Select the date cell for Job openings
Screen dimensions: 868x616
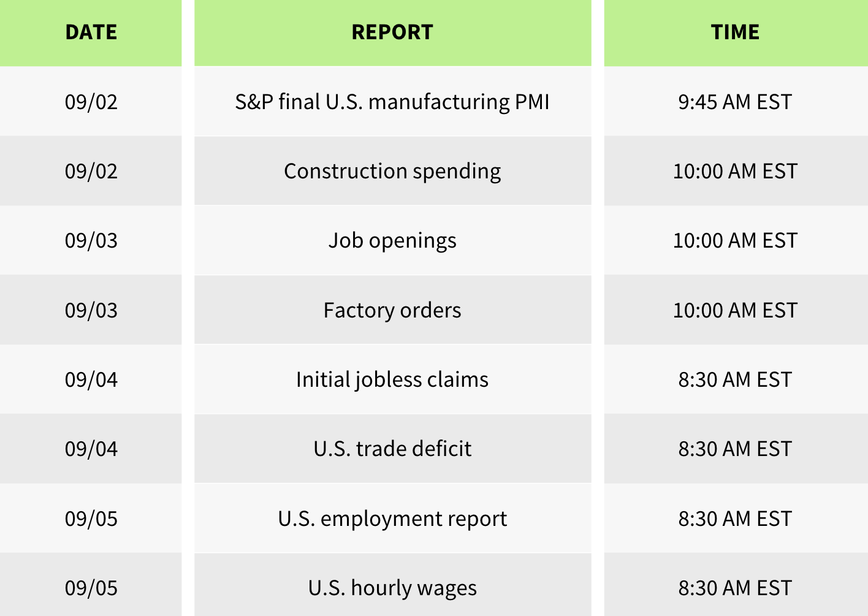pos(91,240)
